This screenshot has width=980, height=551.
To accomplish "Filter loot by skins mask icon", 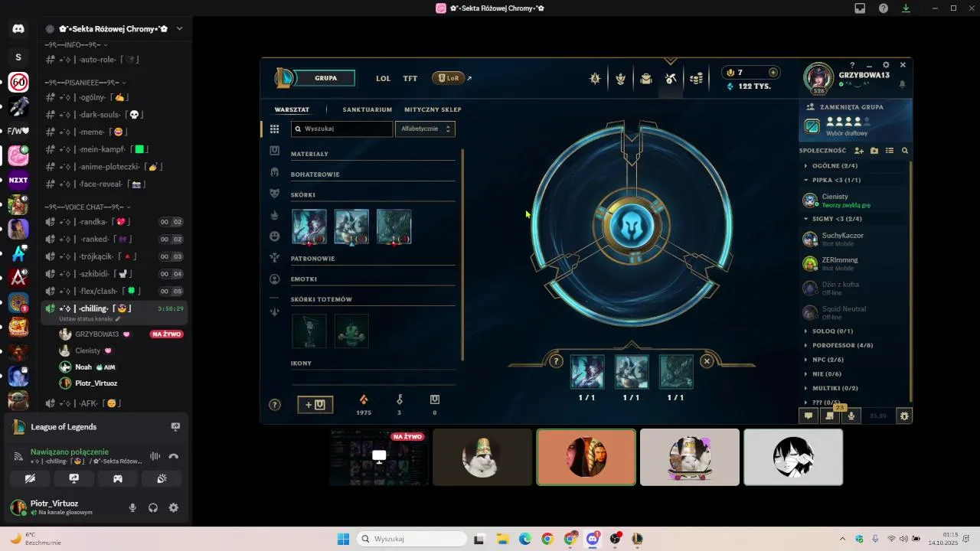I will click(x=275, y=194).
